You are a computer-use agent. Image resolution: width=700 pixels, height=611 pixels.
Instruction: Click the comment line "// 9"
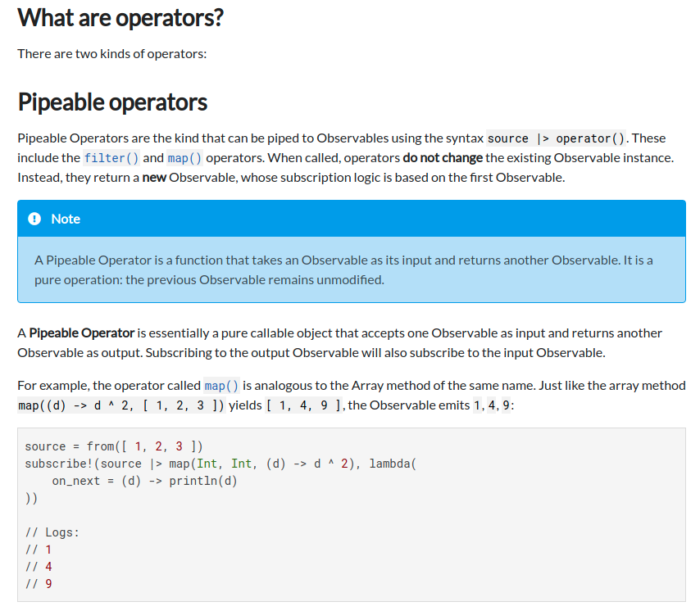tap(39, 584)
